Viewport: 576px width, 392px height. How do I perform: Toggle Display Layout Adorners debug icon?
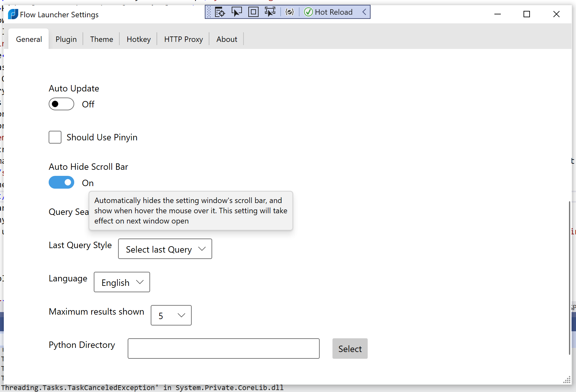click(x=253, y=12)
